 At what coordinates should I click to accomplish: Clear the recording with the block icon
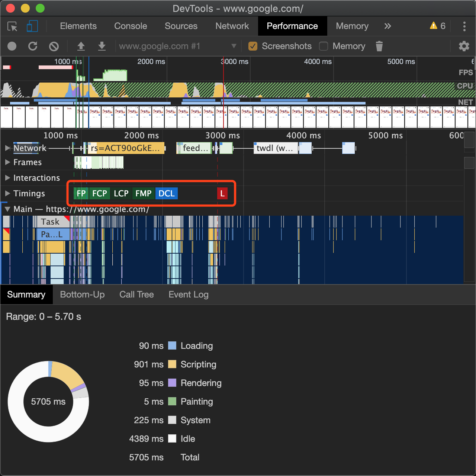54,46
